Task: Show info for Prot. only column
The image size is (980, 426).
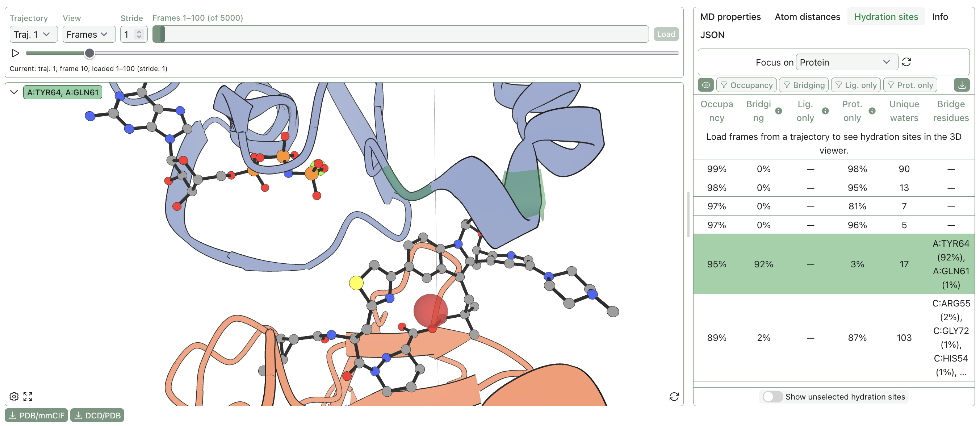Action: point(872,111)
